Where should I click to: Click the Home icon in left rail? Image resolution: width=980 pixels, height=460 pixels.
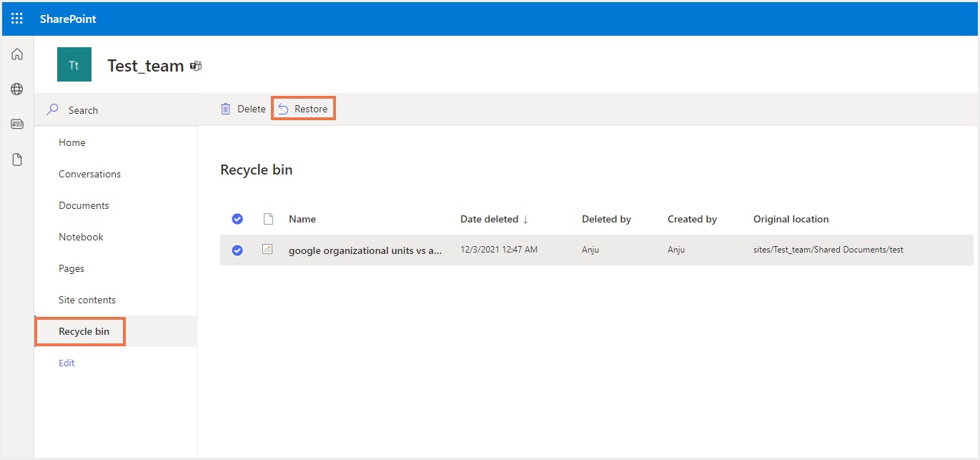[x=17, y=54]
